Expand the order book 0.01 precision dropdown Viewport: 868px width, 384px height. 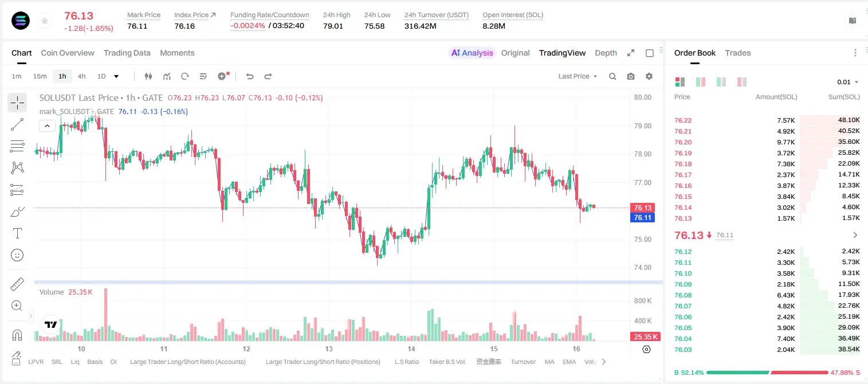point(848,82)
